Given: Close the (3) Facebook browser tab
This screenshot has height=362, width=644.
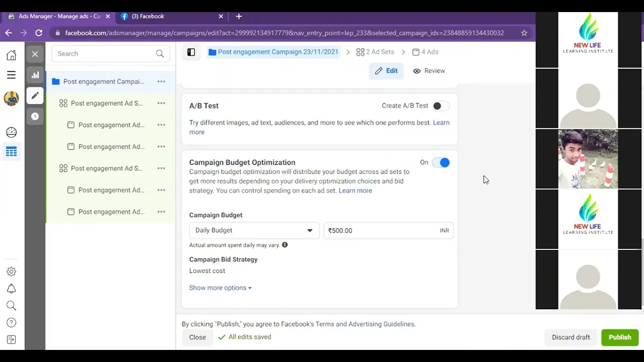Looking at the screenshot, I should click(221, 16).
